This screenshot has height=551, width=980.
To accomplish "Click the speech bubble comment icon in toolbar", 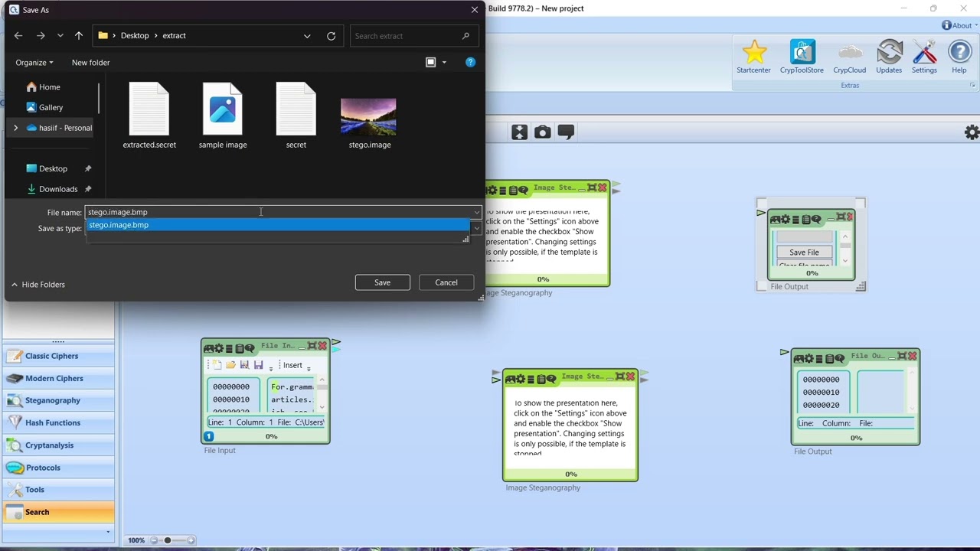I will pos(566,132).
